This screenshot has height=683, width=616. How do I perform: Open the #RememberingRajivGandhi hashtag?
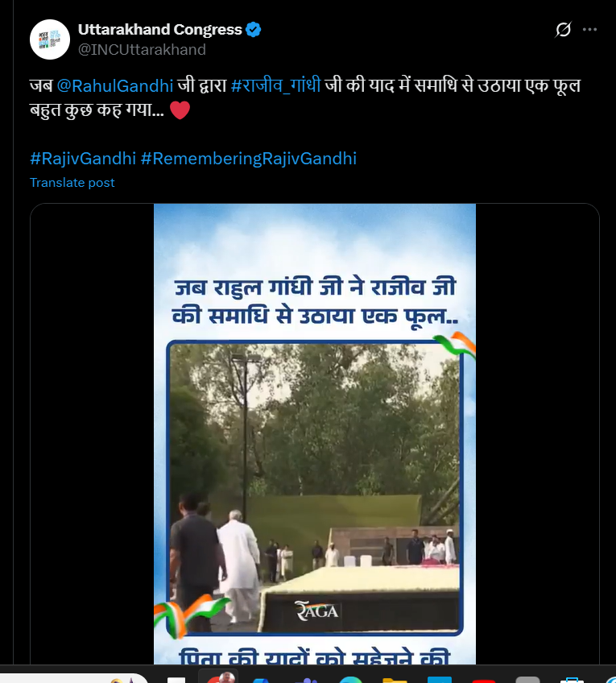(x=249, y=159)
